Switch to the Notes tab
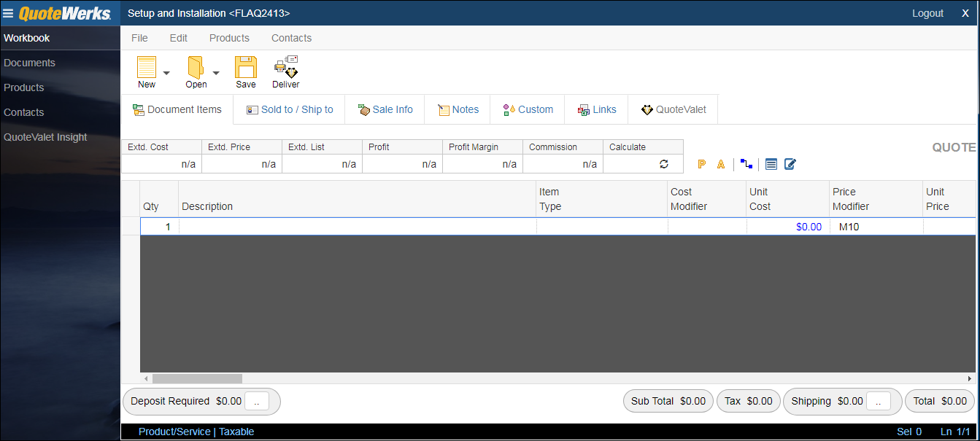 tap(458, 109)
